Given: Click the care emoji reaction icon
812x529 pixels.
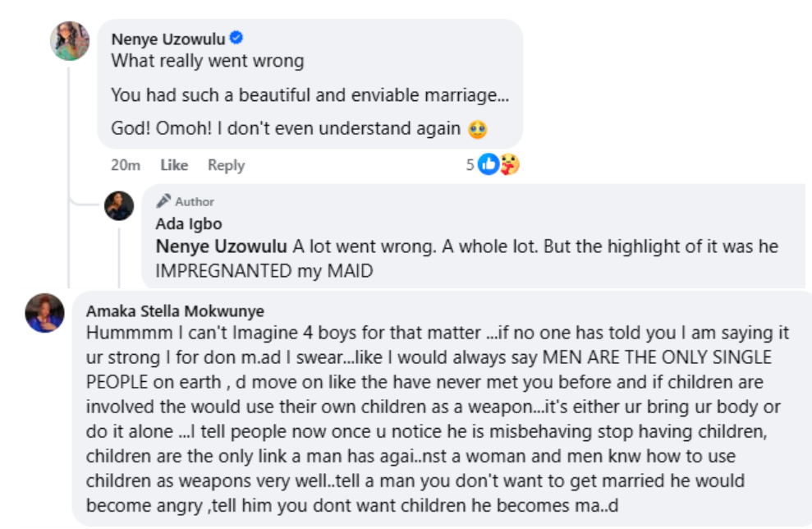Looking at the screenshot, I should tap(509, 165).
